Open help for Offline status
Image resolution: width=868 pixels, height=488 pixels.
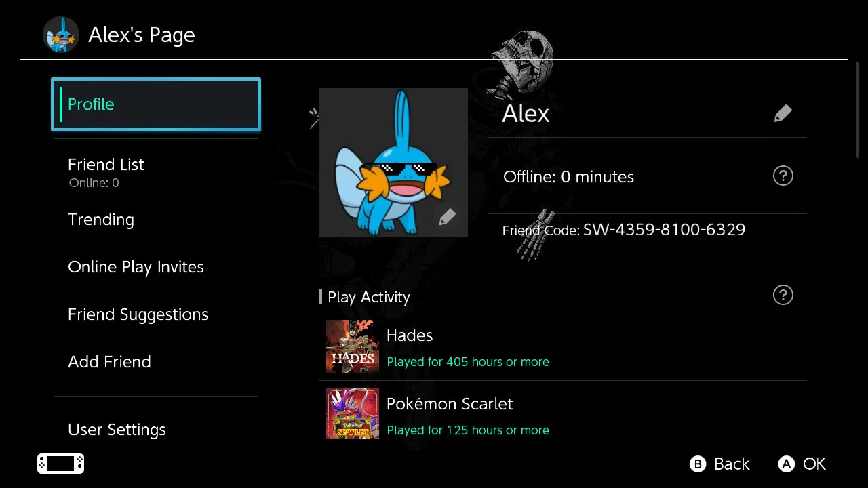[783, 176]
